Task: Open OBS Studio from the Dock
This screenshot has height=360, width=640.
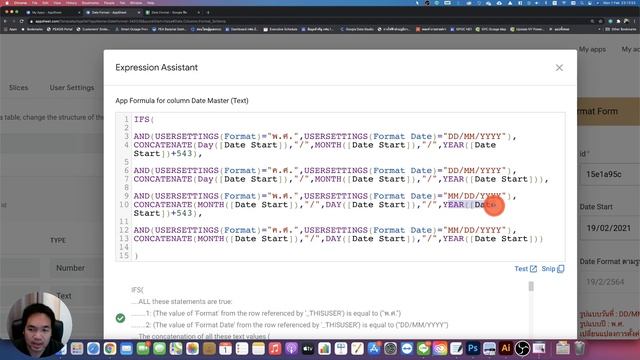Action: point(522,348)
